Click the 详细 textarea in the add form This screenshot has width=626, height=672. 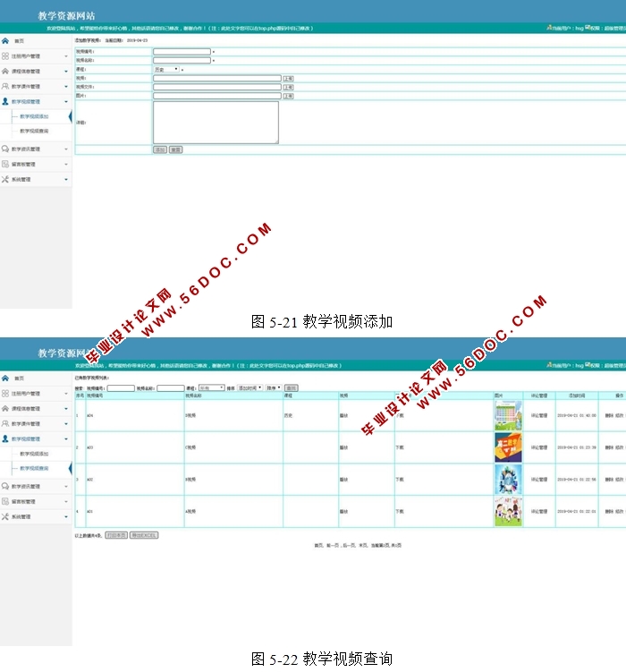pos(216,123)
